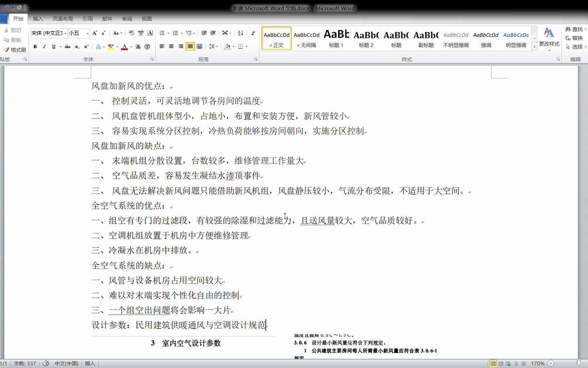
Task: Open the Page Layout tab
Action: tap(63, 19)
